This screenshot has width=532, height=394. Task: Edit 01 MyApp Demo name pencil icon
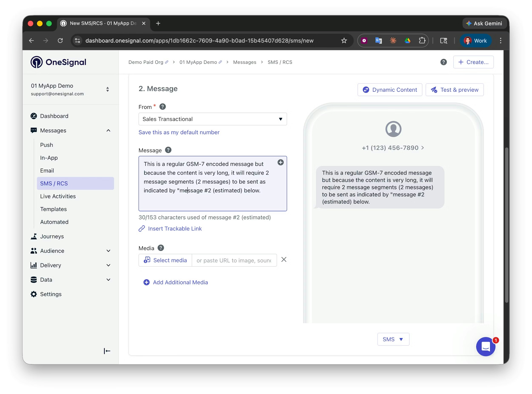tap(220, 62)
